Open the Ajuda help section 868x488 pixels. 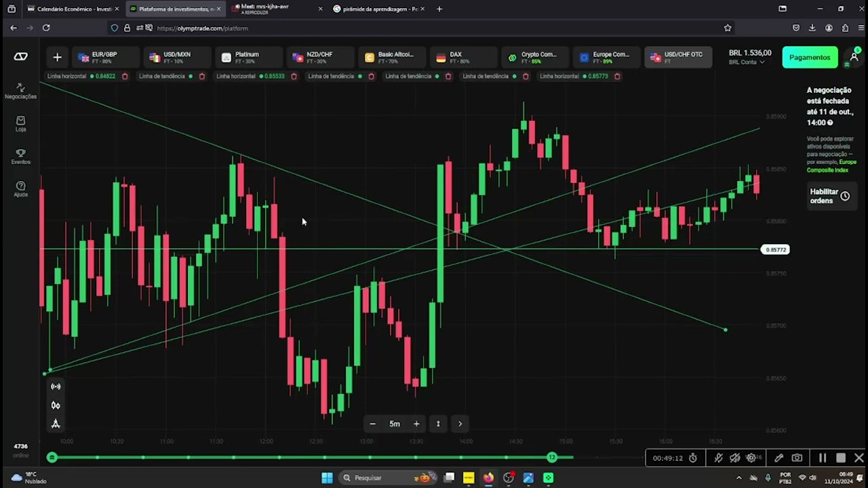pos(20,189)
